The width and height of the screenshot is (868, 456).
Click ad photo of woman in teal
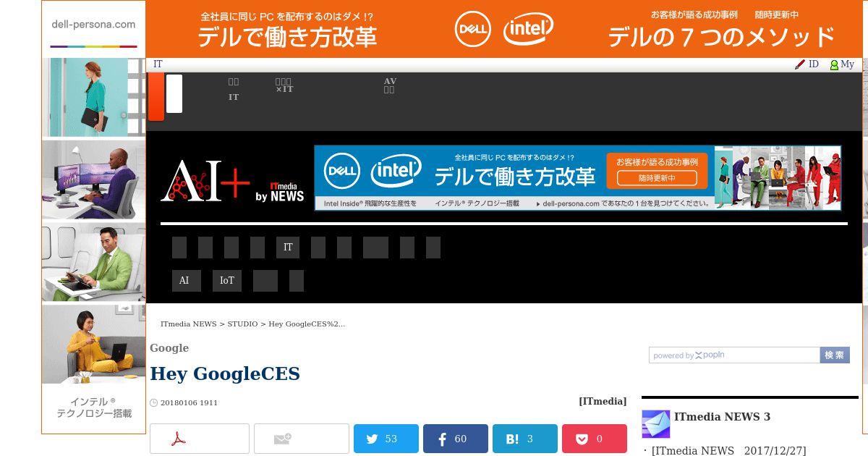coord(93,97)
